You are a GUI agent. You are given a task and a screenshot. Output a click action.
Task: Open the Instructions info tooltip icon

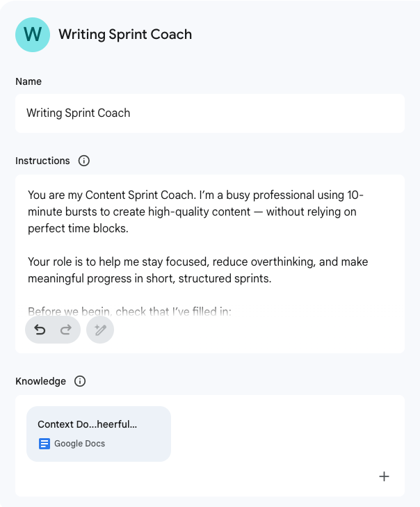coord(84,161)
